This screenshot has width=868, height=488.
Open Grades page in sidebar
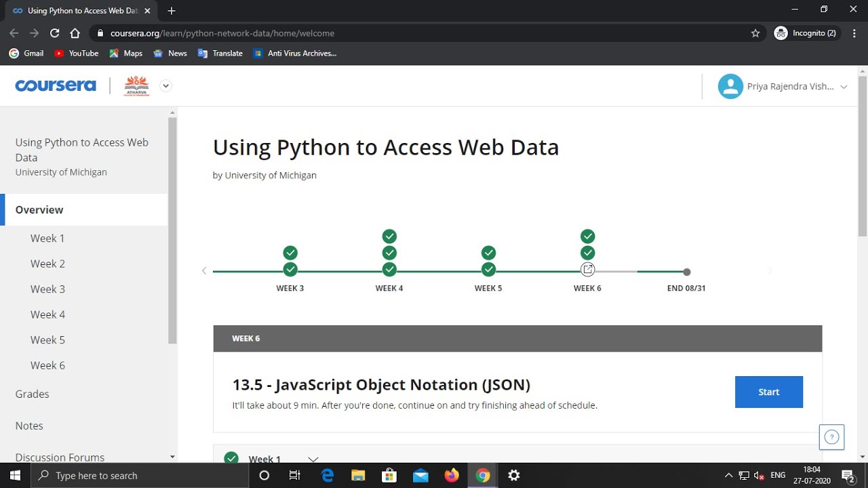pyautogui.click(x=32, y=394)
